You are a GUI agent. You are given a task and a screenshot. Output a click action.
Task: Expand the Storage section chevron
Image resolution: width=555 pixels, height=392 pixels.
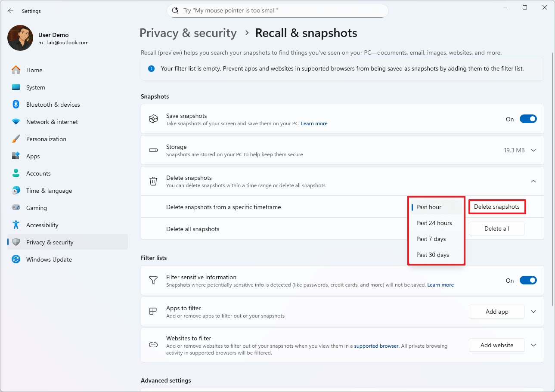[533, 150]
